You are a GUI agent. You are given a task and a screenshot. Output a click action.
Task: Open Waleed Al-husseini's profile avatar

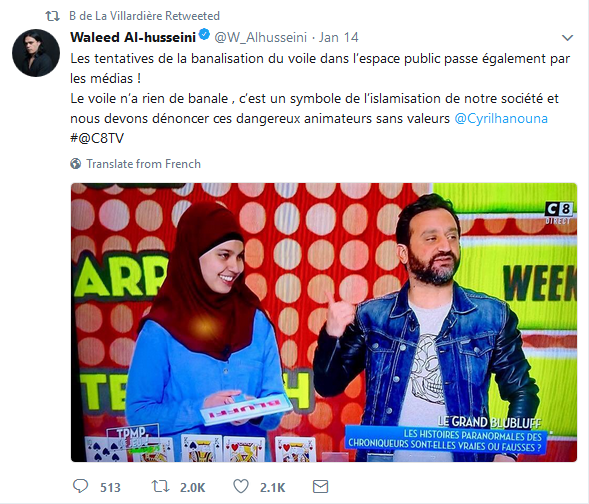coord(36,53)
